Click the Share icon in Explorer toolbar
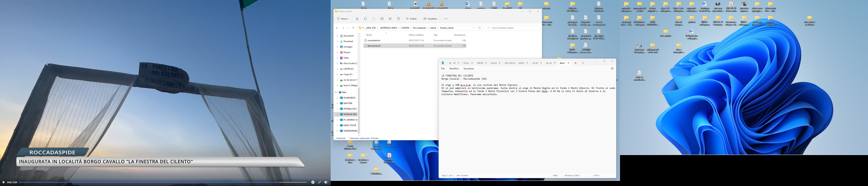 [x=390, y=19]
